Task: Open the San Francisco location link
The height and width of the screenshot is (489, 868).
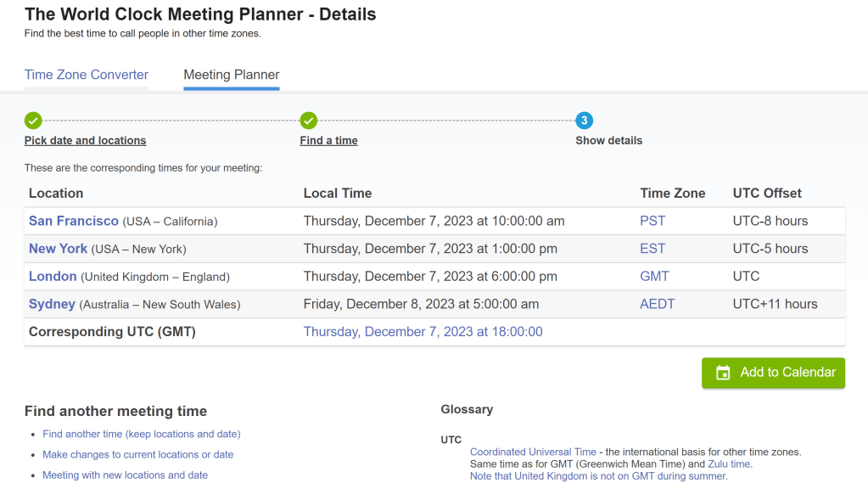Action: pos(74,221)
